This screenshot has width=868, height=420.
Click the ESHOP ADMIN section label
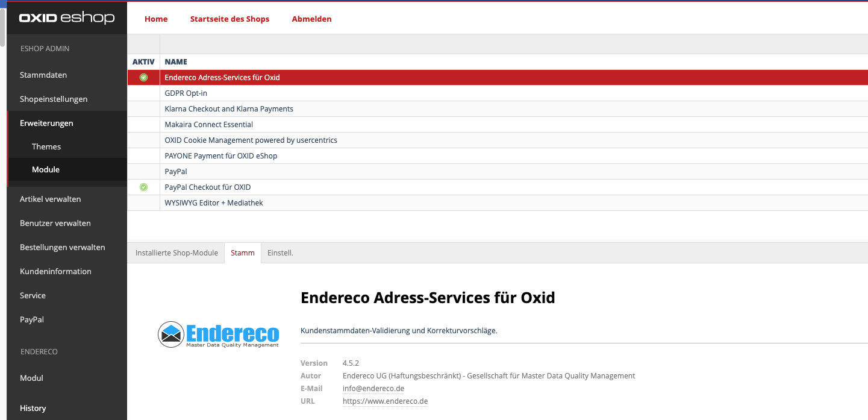(x=45, y=48)
